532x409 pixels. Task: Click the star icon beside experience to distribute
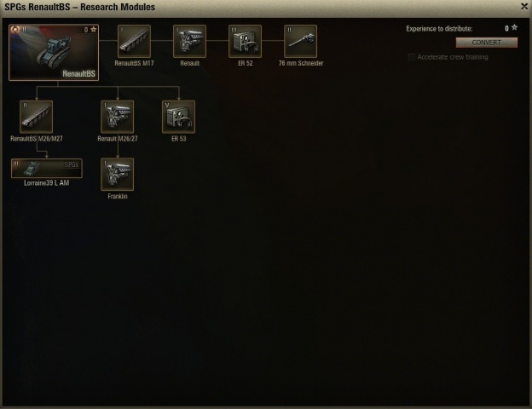pos(514,27)
